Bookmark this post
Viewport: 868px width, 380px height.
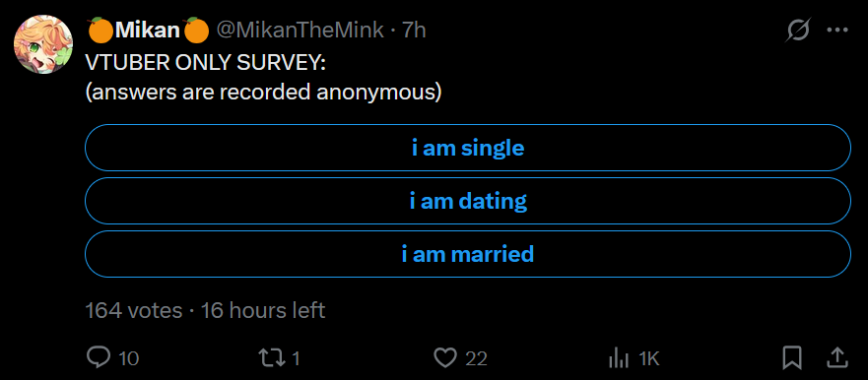[792, 358]
